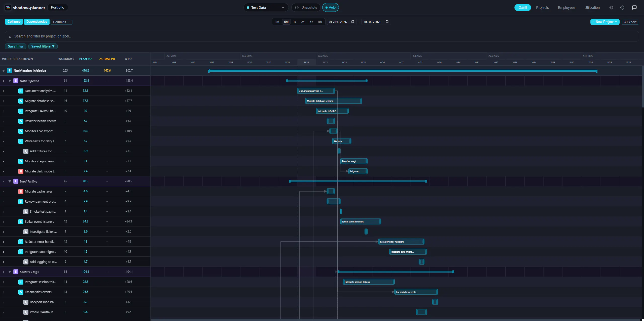Screen dimensions: 644x321
Task: Select the 3M time range
Action: [x=277, y=22]
